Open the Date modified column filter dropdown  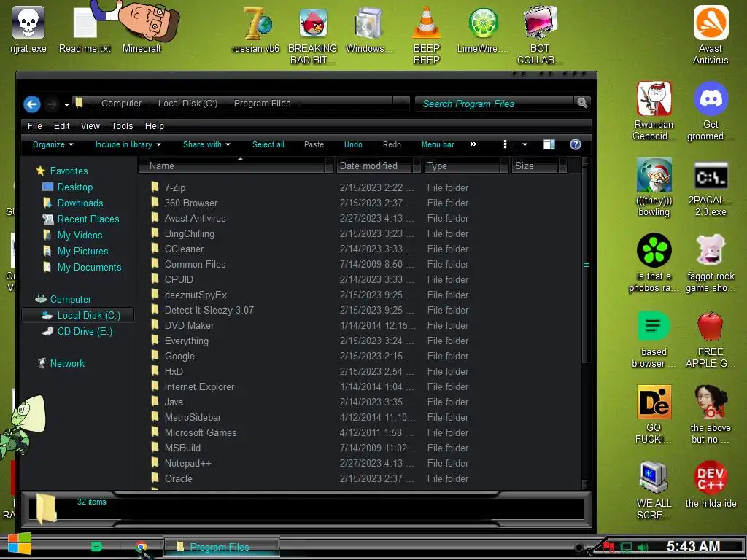coord(417,166)
